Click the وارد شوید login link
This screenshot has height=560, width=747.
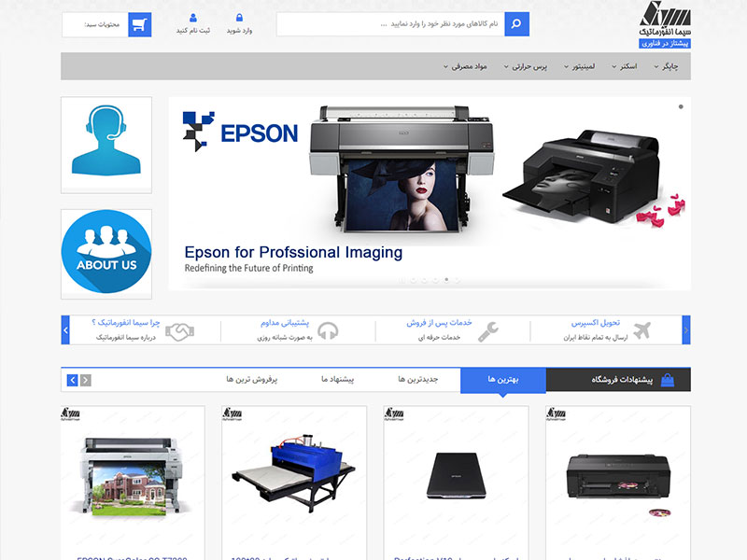point(239,31)
